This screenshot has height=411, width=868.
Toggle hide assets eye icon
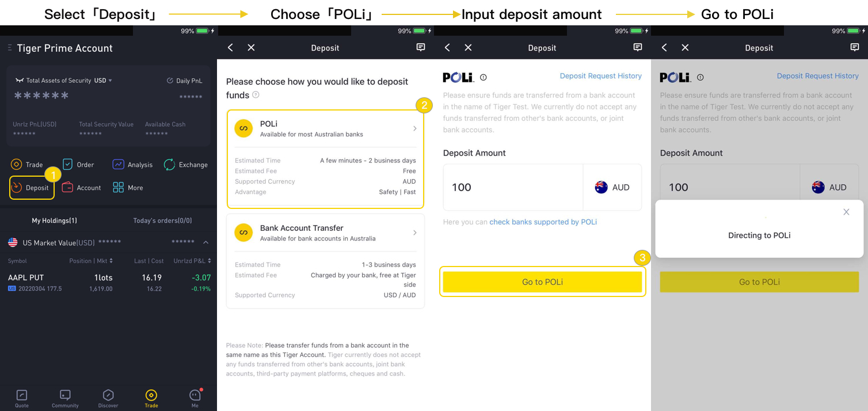coord(20,81)
